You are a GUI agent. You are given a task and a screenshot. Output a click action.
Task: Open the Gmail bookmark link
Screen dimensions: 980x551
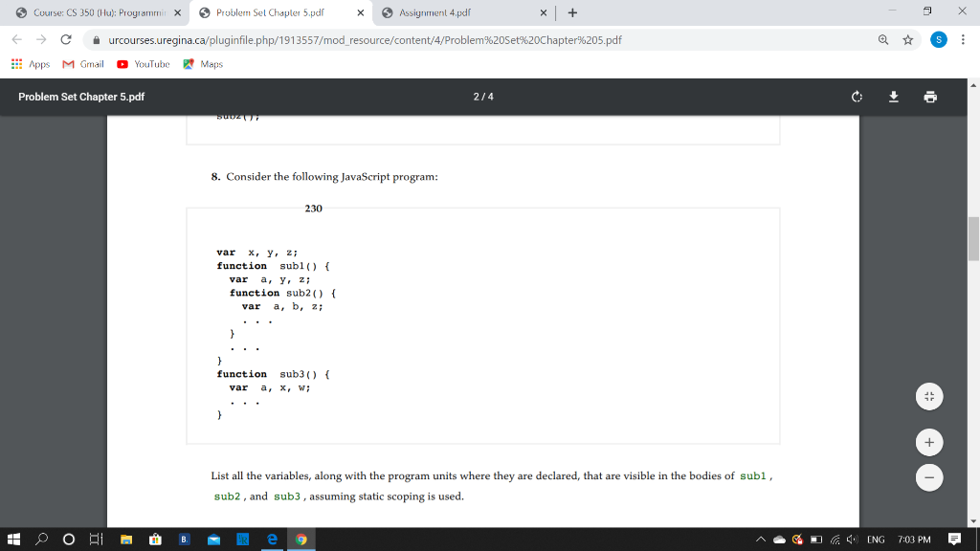(84, 64)
